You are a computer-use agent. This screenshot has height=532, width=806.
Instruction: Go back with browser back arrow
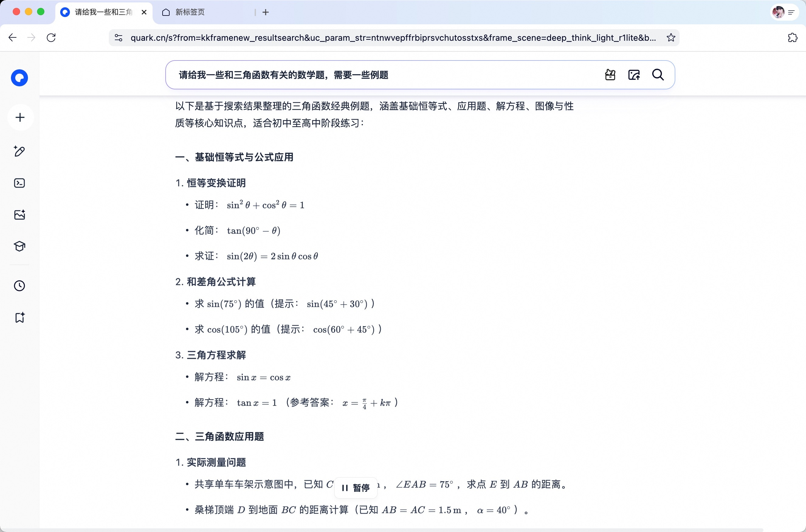pos(12,38)
